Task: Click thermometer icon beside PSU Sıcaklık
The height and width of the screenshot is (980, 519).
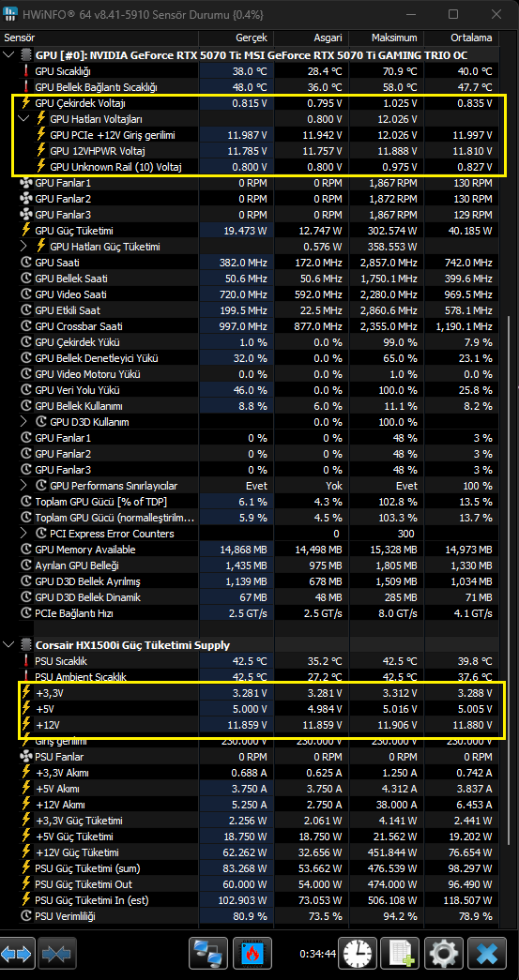Action: 26,660
